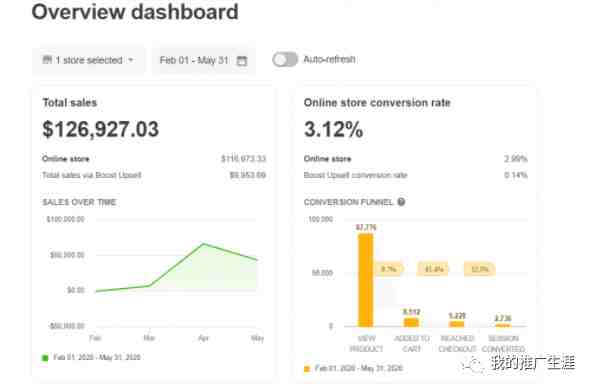The width and height of the screenshot is (593, 389).
Task: Open the Feb 01 - May 31 date picker
Action: point(203,60)
